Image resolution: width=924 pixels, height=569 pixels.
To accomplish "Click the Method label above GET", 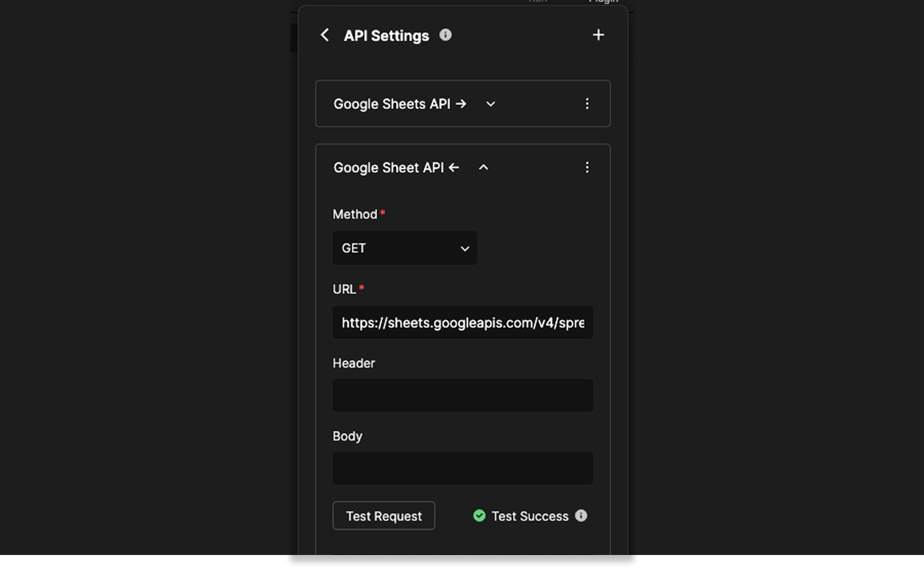I will (354, 214).
